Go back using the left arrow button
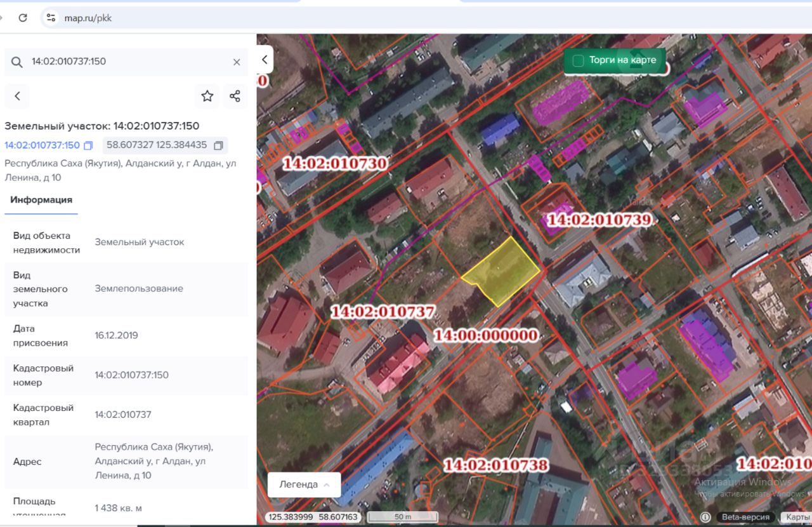Image resolution: width=812 pixels, height=527 pixels. (x=17, y=96)
